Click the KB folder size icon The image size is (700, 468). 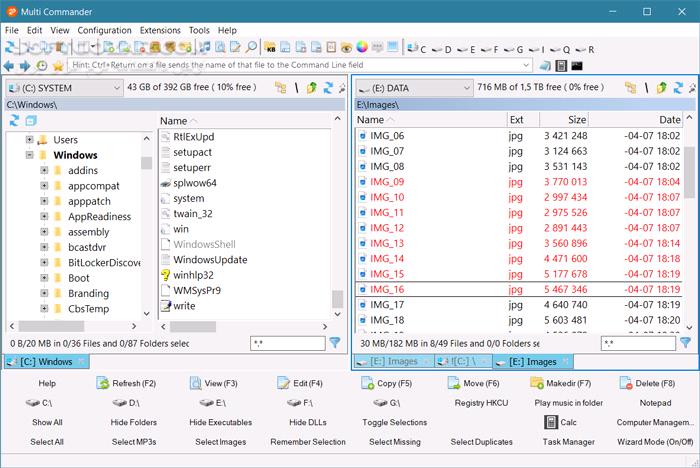pyautogui.click(x=270, y=47)
